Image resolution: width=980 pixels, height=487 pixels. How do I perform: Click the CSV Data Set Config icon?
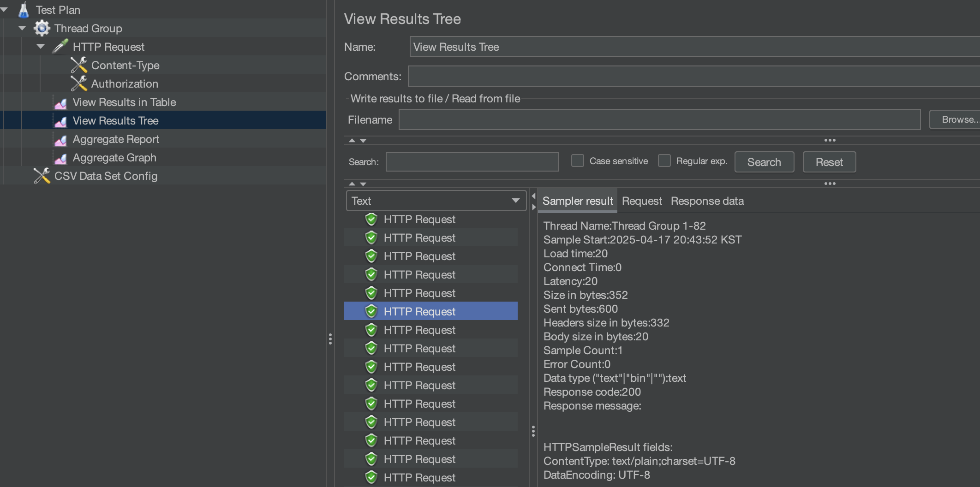pyautogui.click(x=42, y=176)
